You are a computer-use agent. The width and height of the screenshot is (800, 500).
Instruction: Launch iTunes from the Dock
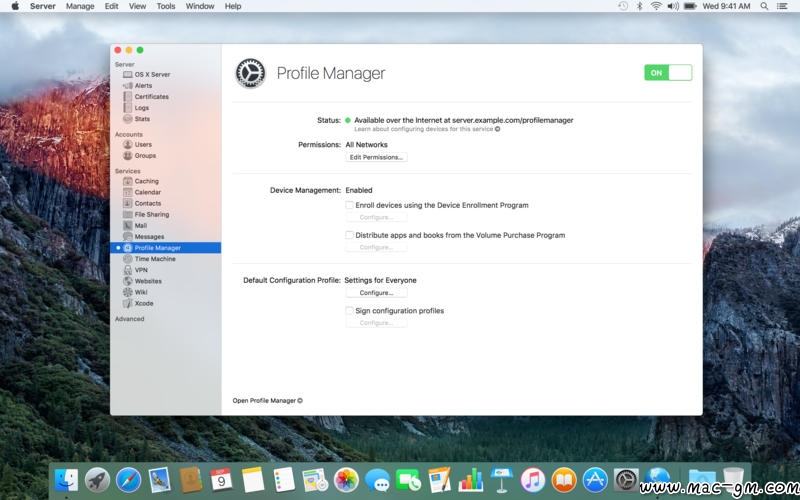pyautogui.click(x=533, y=480)
